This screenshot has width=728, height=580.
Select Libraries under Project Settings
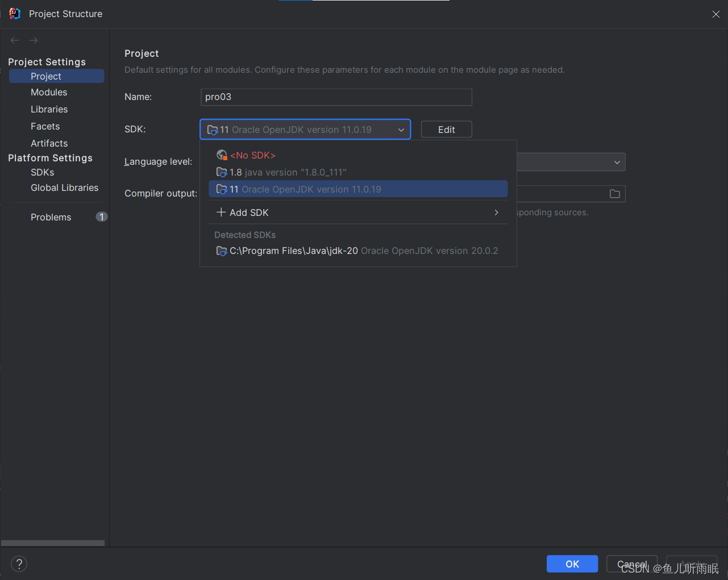[49, 109]
